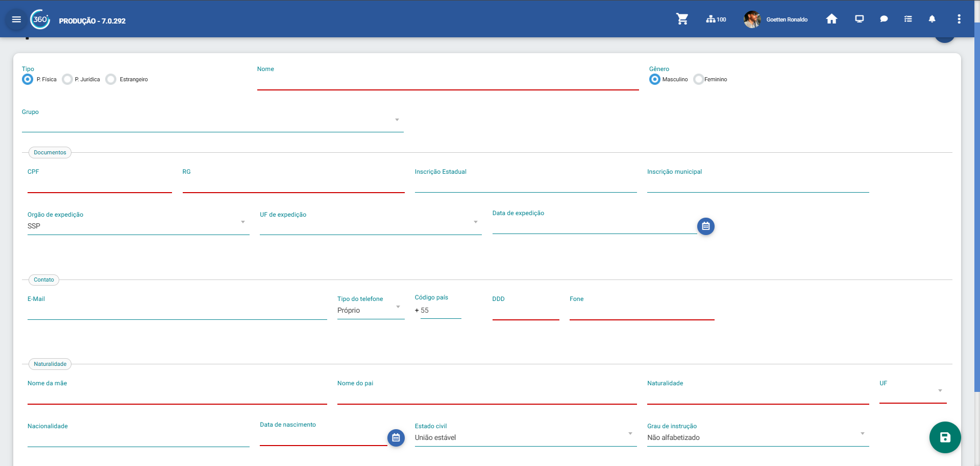Open the shopping cart
Image resolution: width=980 pixels, height=466 pixels.
tap(682, 19)
